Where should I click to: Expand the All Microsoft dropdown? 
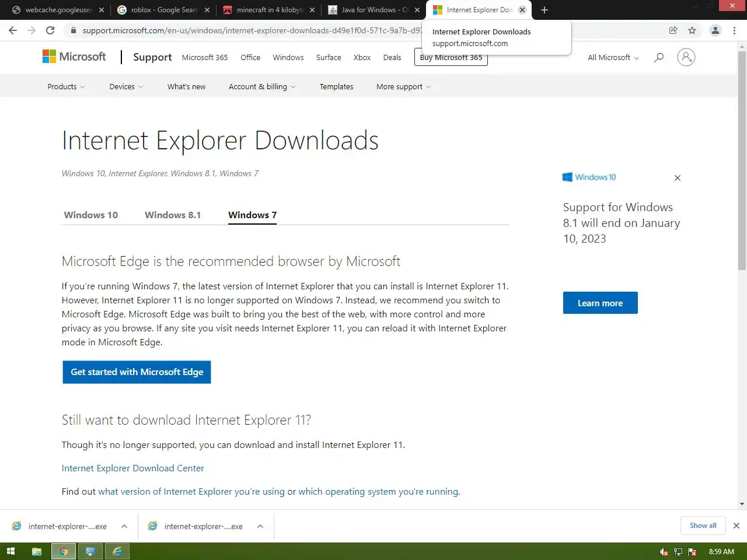pos(613,57)
